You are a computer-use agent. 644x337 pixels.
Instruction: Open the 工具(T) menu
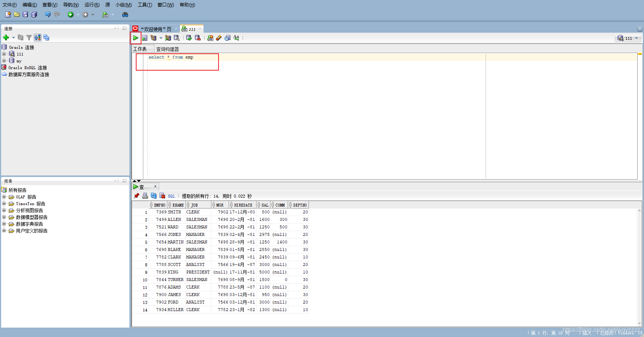tap(145, 5)
